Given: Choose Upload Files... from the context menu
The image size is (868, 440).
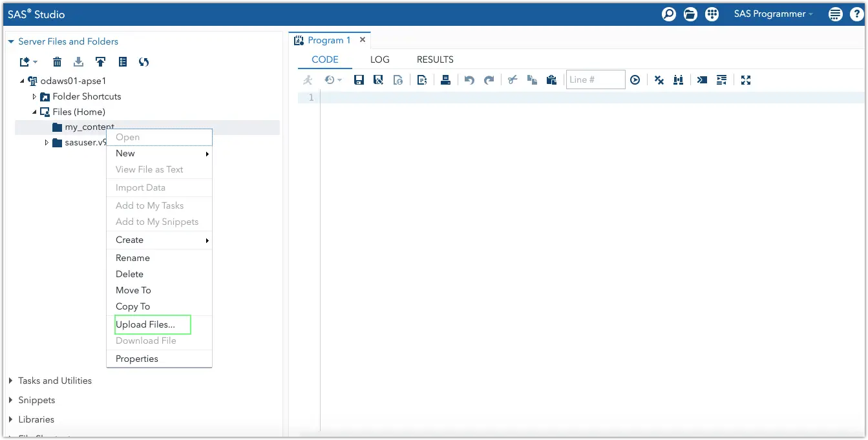Looking at the screenshot, I should pyautogui.click(x=160, y=324).
